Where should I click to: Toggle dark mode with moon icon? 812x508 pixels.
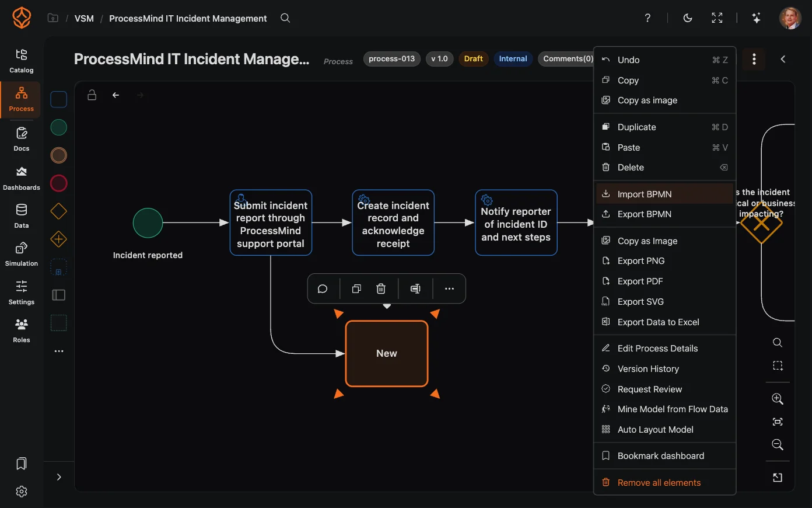(x=688, y=18)
